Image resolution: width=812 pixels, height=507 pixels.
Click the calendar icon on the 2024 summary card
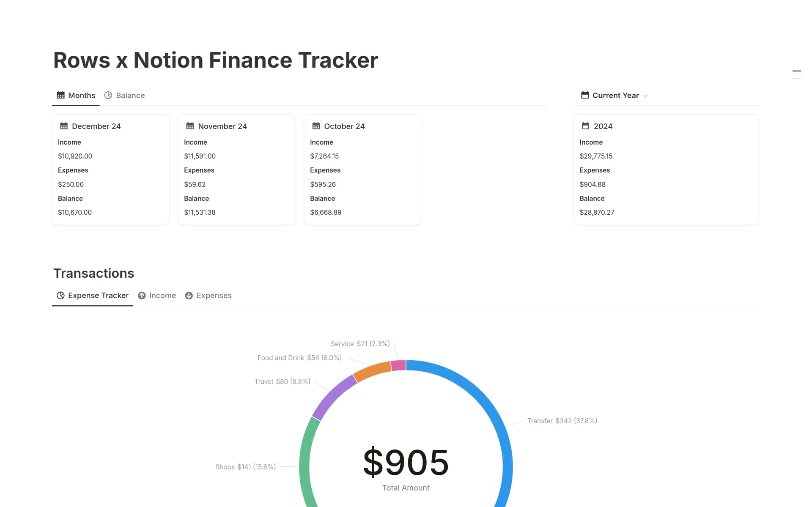point(585,126)
